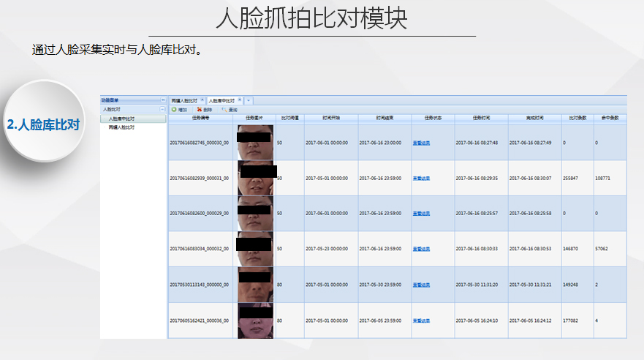644x360 pixels.
Task: Select 两幅人脸比对 in the sidebar tree
Action: pos(121,127)
